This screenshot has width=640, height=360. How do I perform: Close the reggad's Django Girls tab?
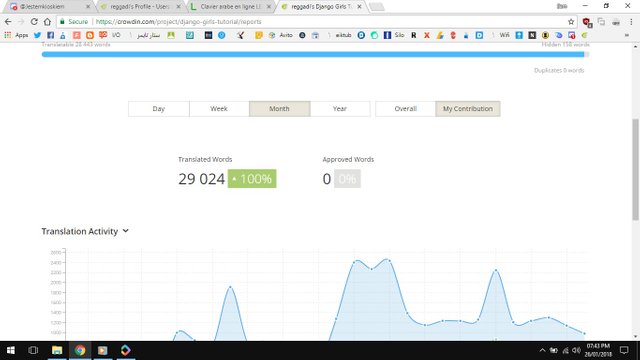(x=359, y=7)
